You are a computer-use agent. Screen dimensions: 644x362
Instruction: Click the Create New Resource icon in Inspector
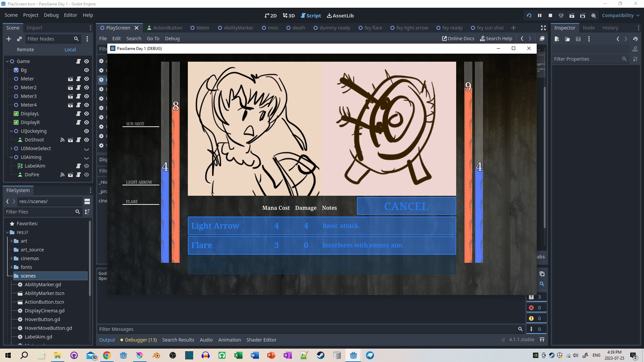pos(557,39)
